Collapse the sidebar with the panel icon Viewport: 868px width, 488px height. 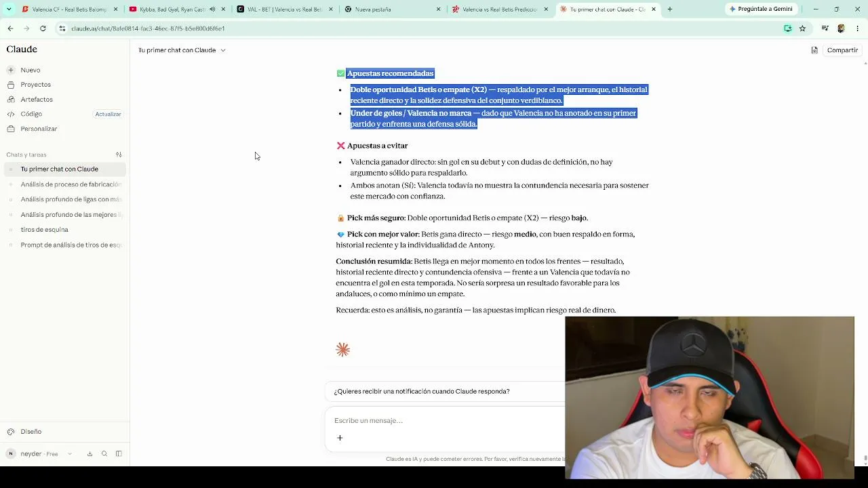119,453
